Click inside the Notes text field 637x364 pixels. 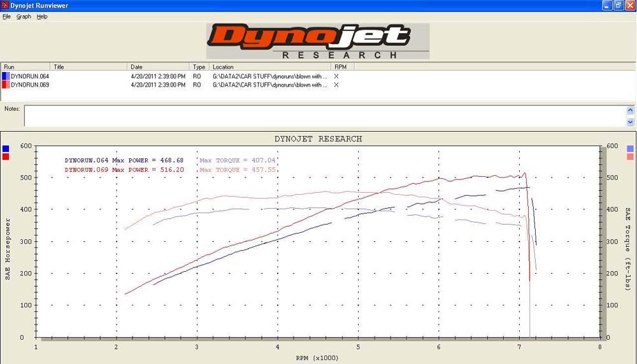click(325, 116)
